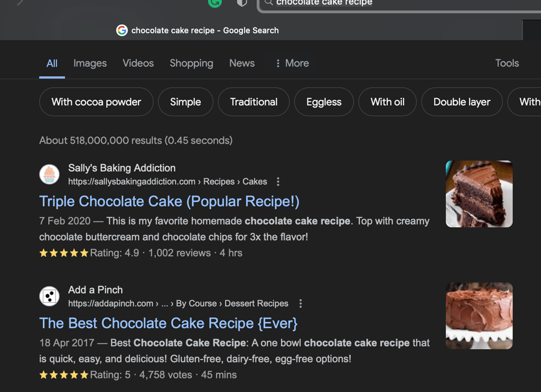Open The Best Chocolate Cake Recipe {Ever} link
This screenshot has height=392, width=541.
tap(168, 323)
